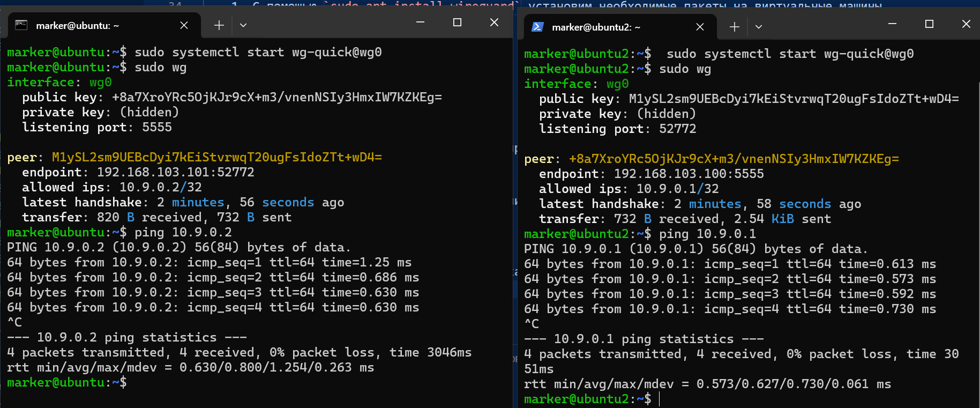The image size is (980, 408).
Task: Close the marker@ubuntu2: ~ tab
Action: click(700, 27)
